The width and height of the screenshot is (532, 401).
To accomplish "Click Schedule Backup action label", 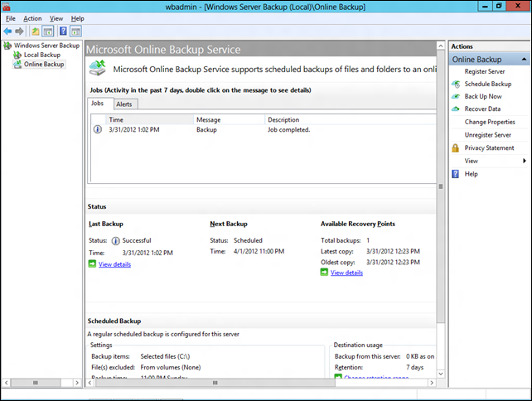I will point(488,85).
